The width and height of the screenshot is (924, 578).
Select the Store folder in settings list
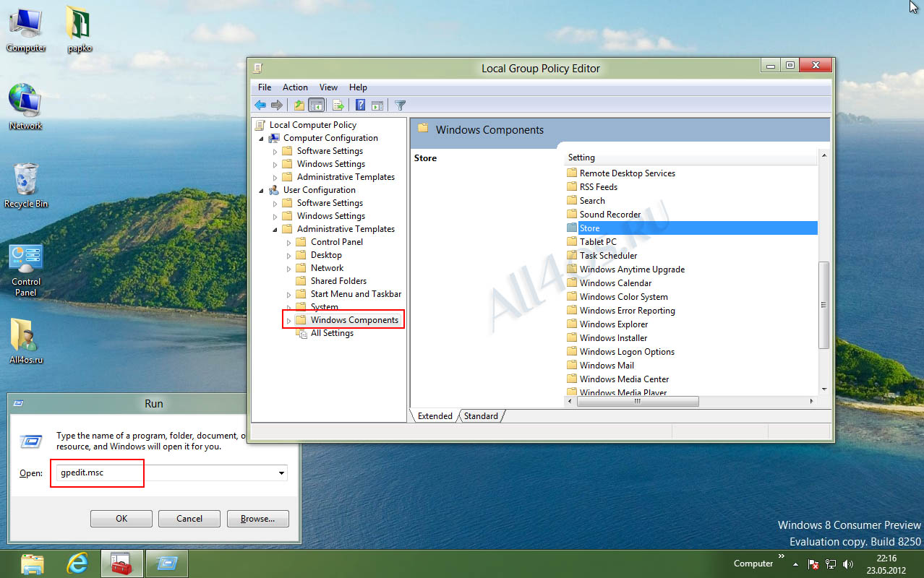(692, 228)
